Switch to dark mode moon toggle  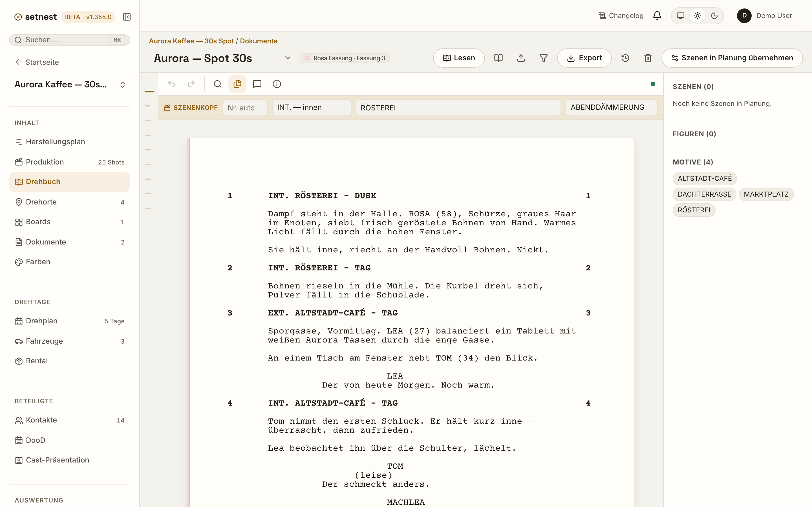click(x=714, y=16)
